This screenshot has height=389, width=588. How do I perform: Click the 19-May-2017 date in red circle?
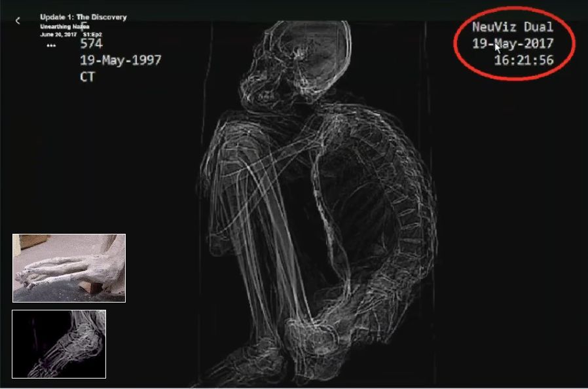[x=513, y=43]
